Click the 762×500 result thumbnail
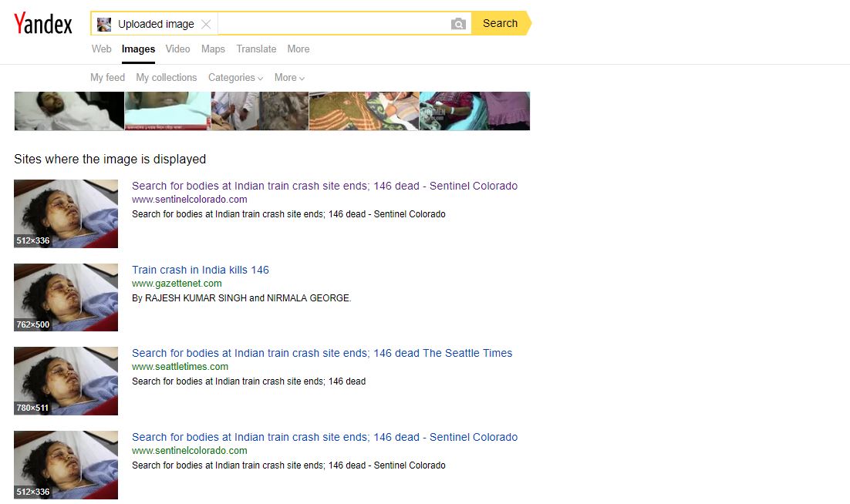The image size is (850, 504). coord(66,297)
